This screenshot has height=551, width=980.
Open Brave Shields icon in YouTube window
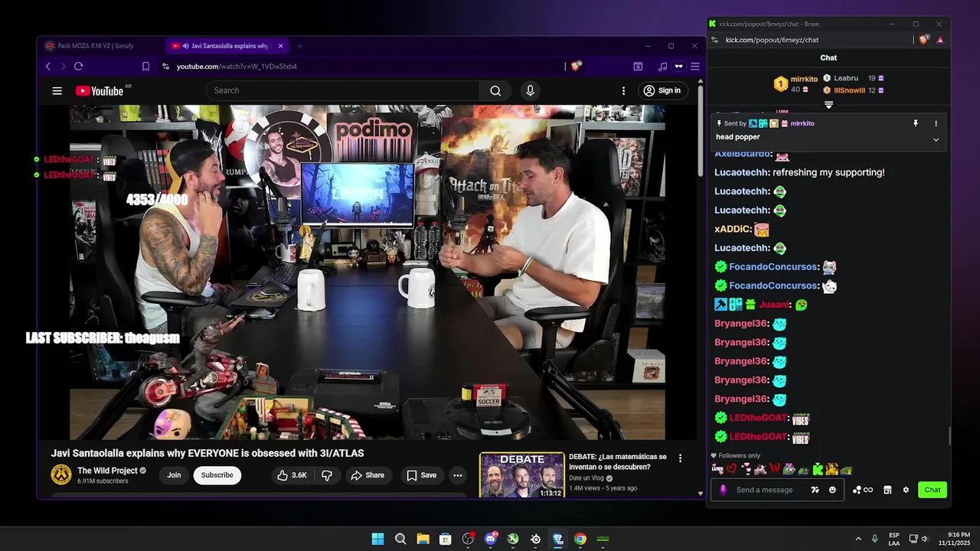pyautogui.click(x=577, y=67)
